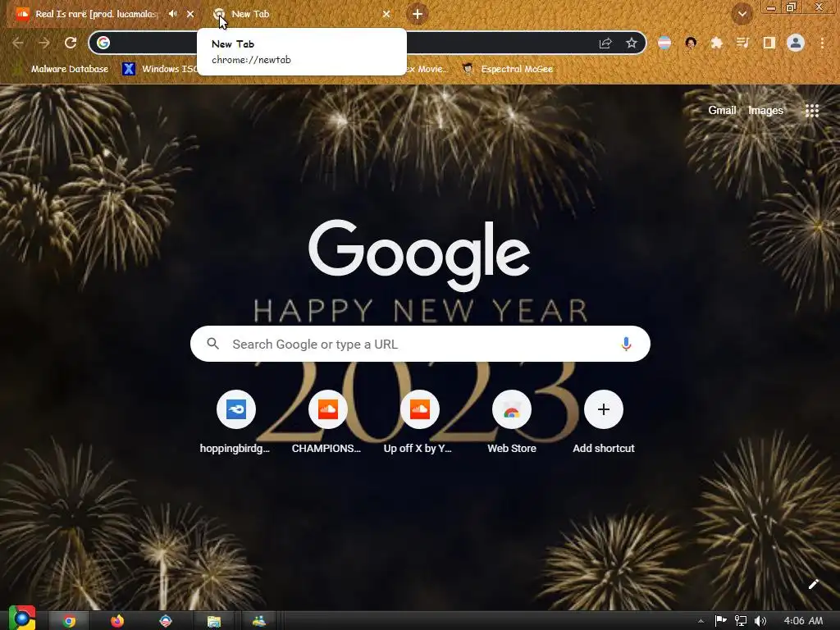
Task: Click the 4:06 AM clock
Action: click(803, 620)
